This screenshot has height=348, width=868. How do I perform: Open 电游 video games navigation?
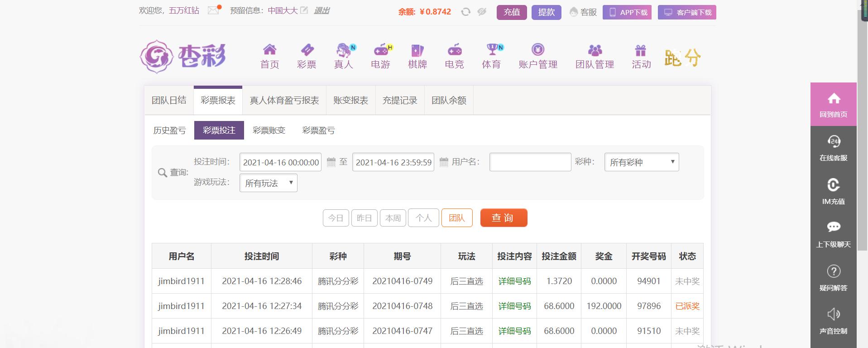click(381, 57)
